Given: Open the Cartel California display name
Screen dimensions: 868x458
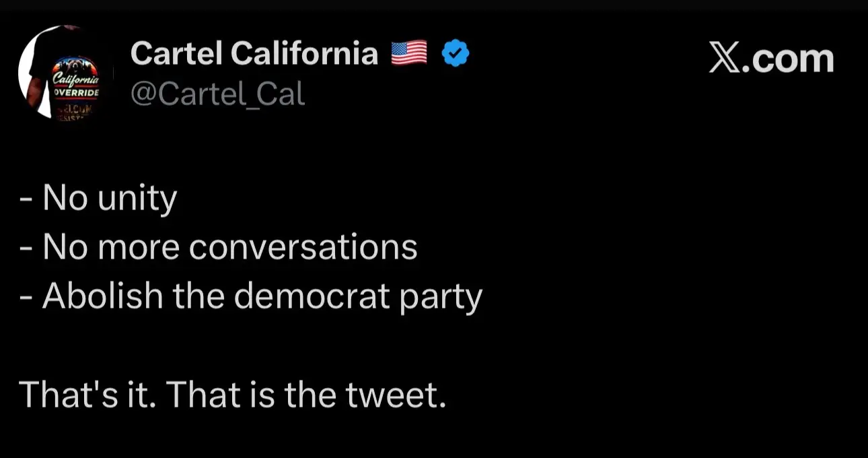Looking at the screenshot, I should (254, 53).
